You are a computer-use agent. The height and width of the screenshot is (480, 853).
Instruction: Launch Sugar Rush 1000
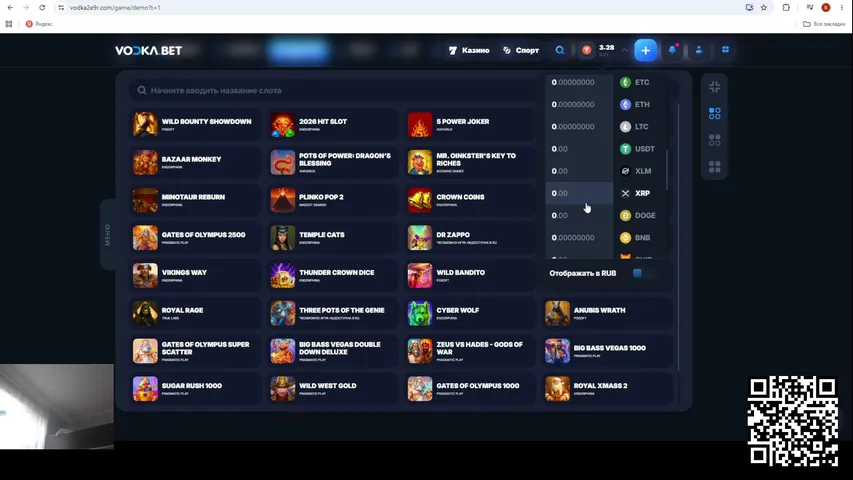coord(195,389)
